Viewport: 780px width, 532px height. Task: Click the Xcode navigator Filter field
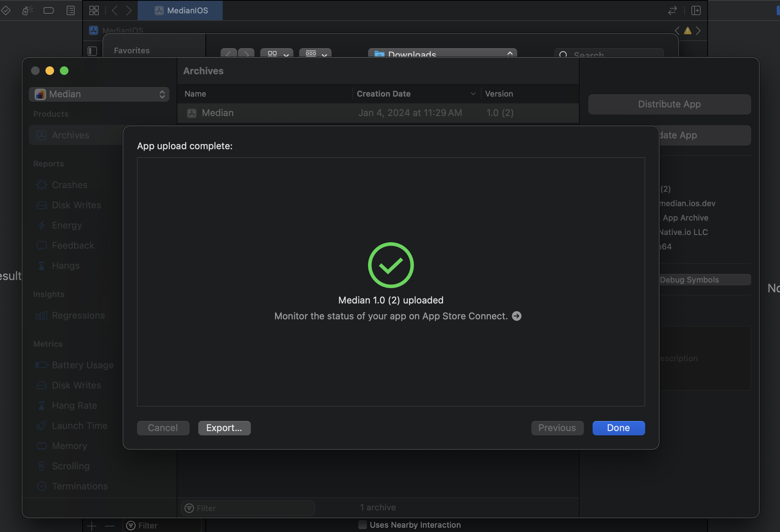click(x=162, y=526)
